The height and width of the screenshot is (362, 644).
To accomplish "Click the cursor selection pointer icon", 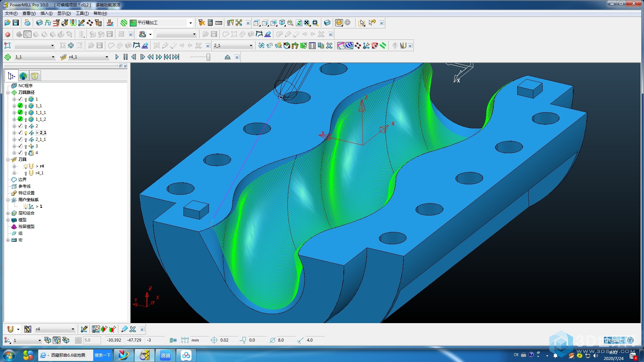I will (x=362, y=23).
